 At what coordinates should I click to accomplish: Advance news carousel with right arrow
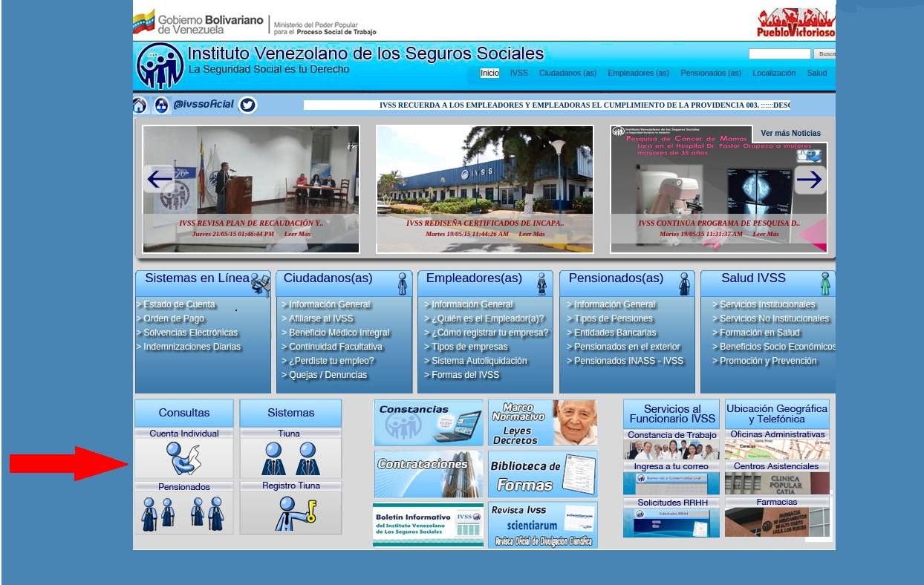click(x=810, y=180)
